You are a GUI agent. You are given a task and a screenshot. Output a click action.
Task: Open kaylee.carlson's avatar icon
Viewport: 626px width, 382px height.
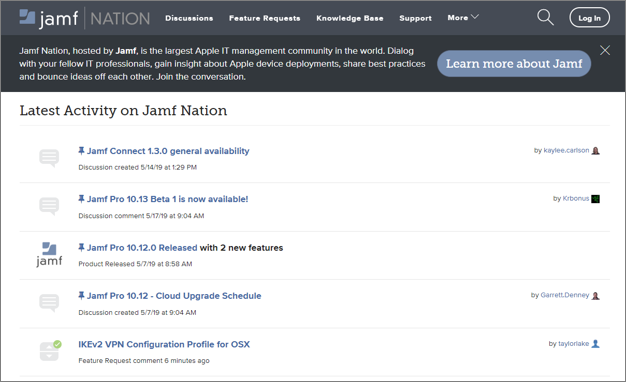pyautogui.click(x=595, y=150)
